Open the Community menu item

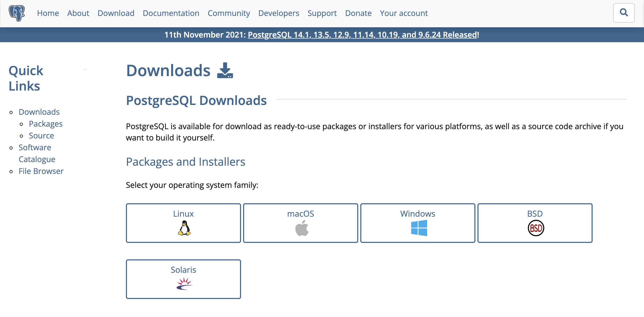point(229,13)
